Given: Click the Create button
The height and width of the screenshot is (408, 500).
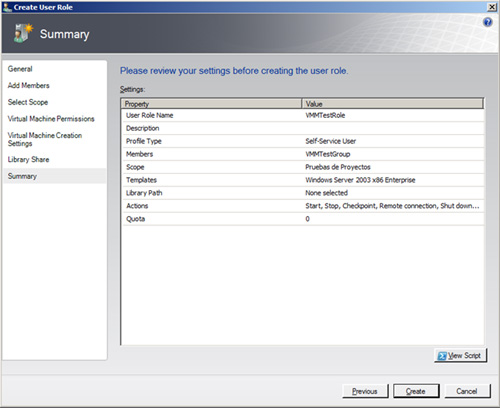Looking at the screenshot, I should tap(416, 391).
